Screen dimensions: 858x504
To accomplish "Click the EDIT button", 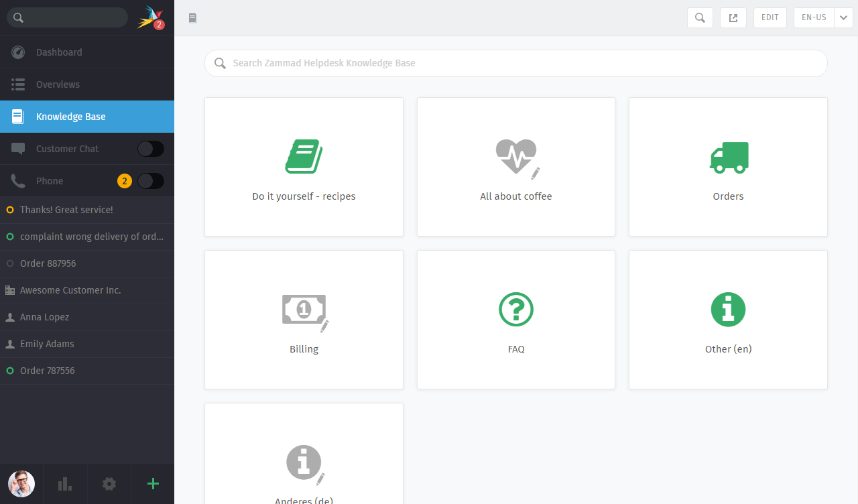I will point(770,17).
